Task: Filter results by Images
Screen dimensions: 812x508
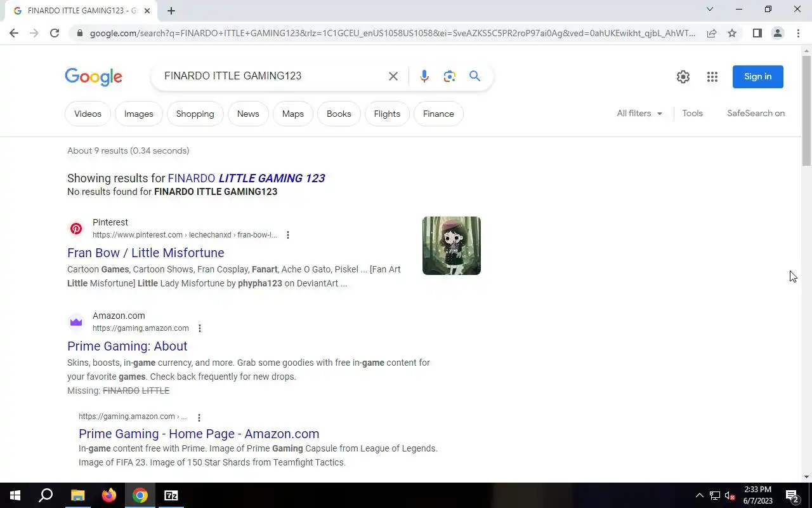Action: click(x=138, y=114)
